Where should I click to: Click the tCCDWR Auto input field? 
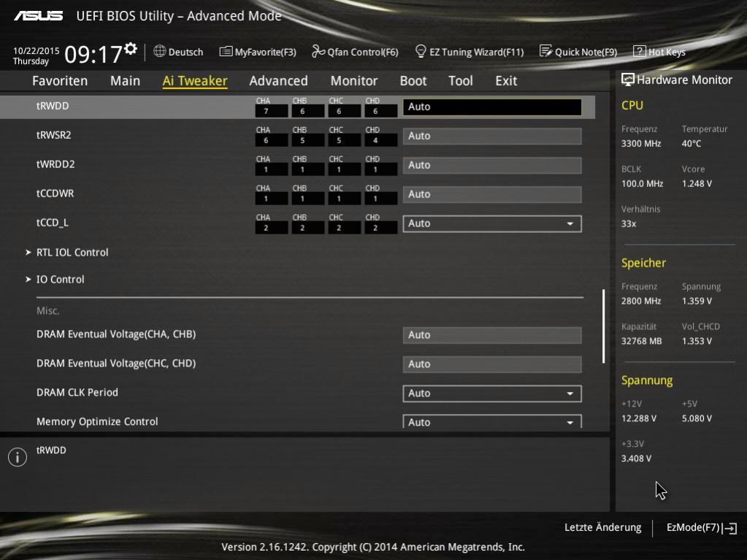492,194
